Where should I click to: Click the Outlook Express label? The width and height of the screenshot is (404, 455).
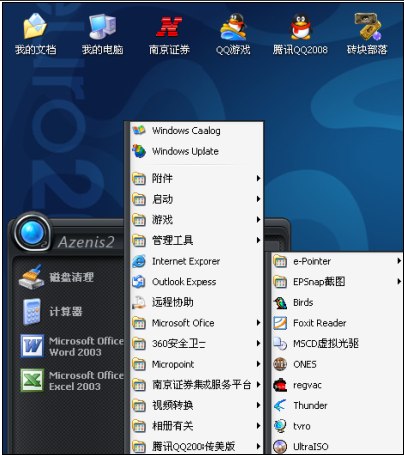[x=184, y=282]
